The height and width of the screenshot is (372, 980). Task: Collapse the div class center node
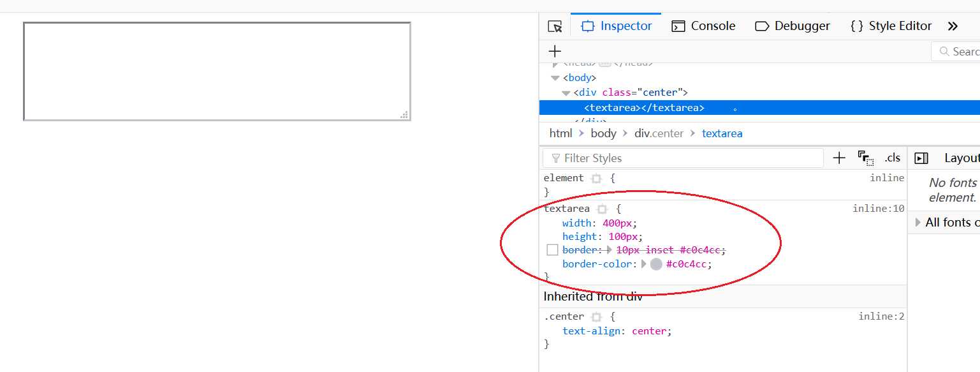565,93
